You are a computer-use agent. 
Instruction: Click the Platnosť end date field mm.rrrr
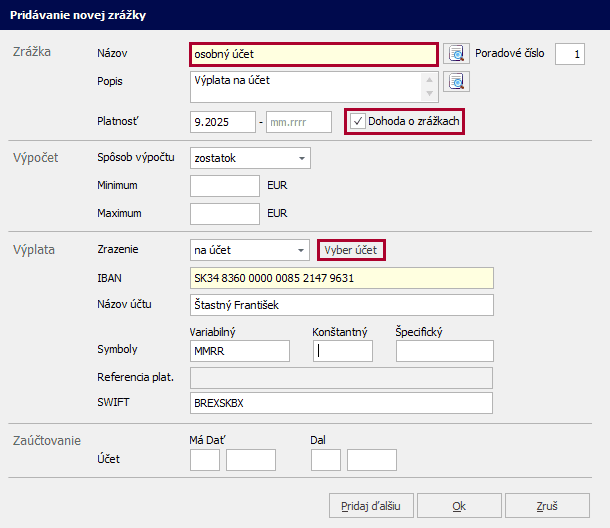299,122
